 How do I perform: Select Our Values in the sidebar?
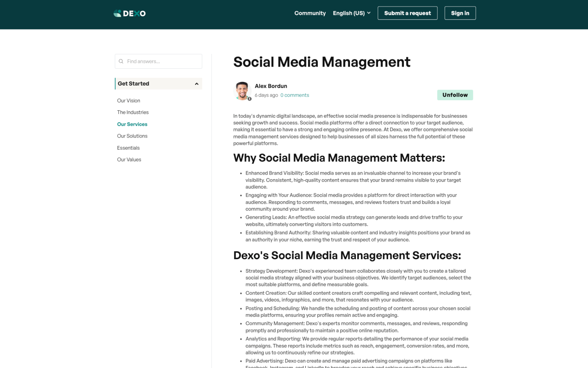[129, 160]
